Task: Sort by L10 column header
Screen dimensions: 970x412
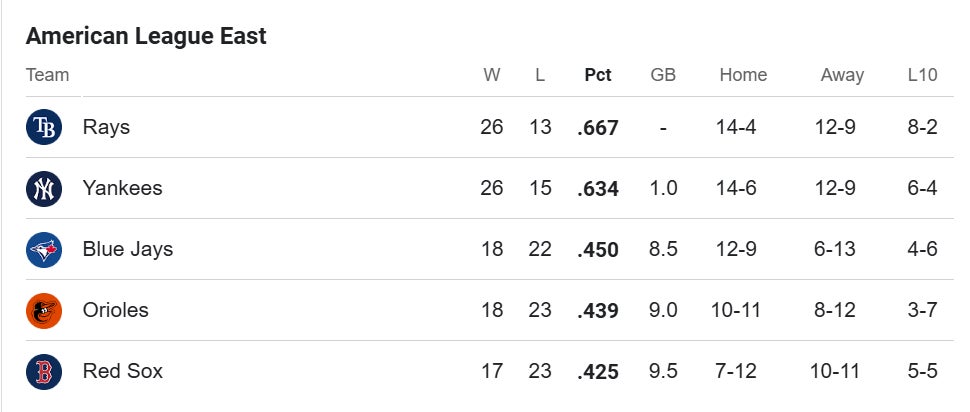Action: [922, 75]
